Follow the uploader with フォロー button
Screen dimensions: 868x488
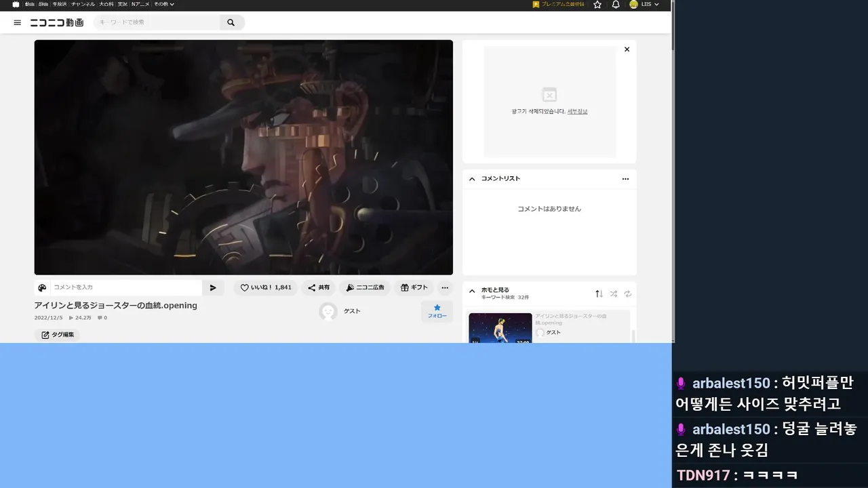437,311
